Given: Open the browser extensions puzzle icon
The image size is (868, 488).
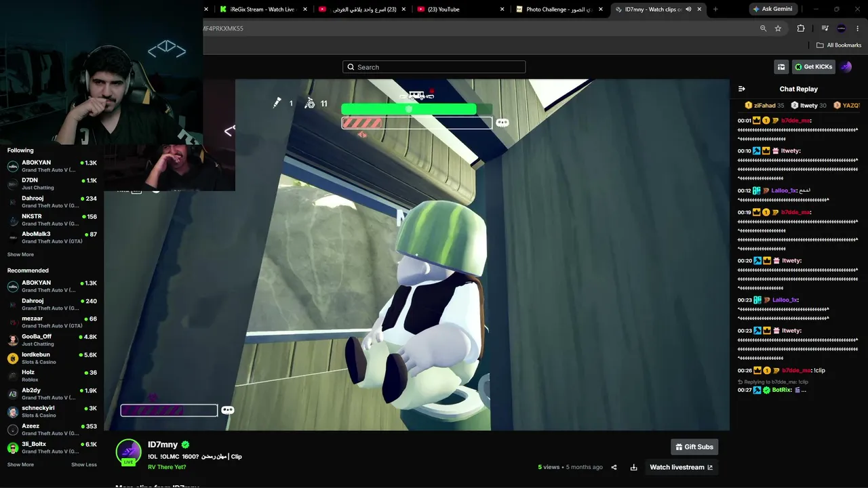Looking at the screenshot, I should click(801, 28).
